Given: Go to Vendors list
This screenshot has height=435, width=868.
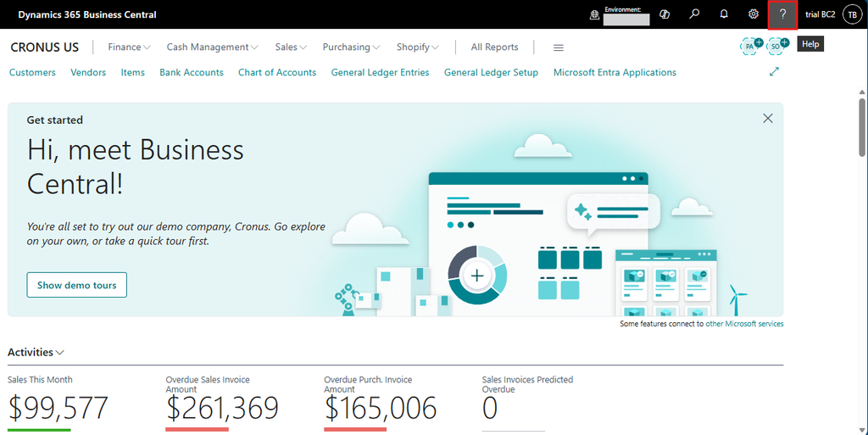Looking at the screenshot, I should (88, 73).
